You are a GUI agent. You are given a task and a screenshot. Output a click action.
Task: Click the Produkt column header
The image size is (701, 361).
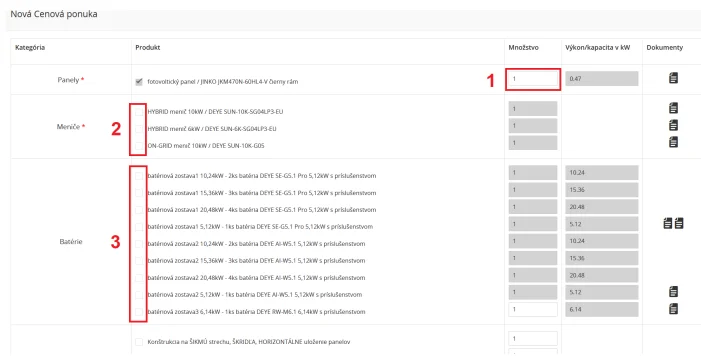[x=148, y=47]
